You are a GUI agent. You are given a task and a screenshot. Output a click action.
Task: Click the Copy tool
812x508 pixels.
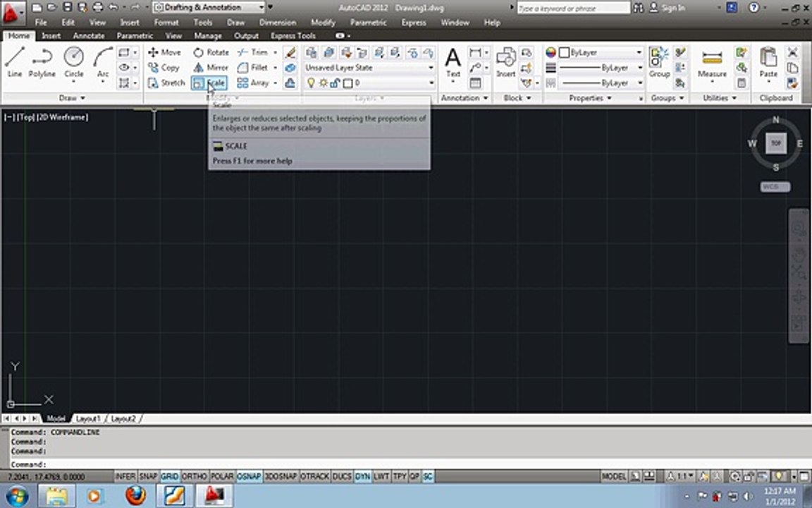pyautogui.click(x=164, y=68)
